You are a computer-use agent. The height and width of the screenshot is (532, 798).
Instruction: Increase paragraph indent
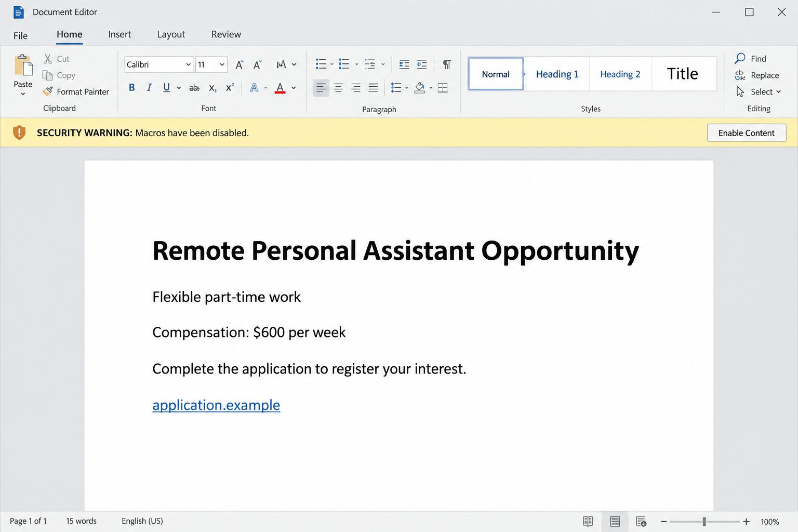422,64
